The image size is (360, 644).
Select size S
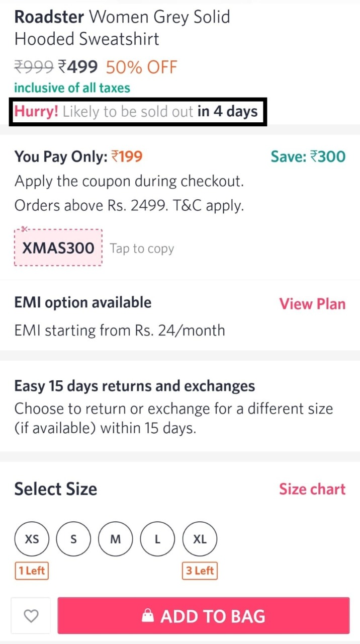coord(73,539)
